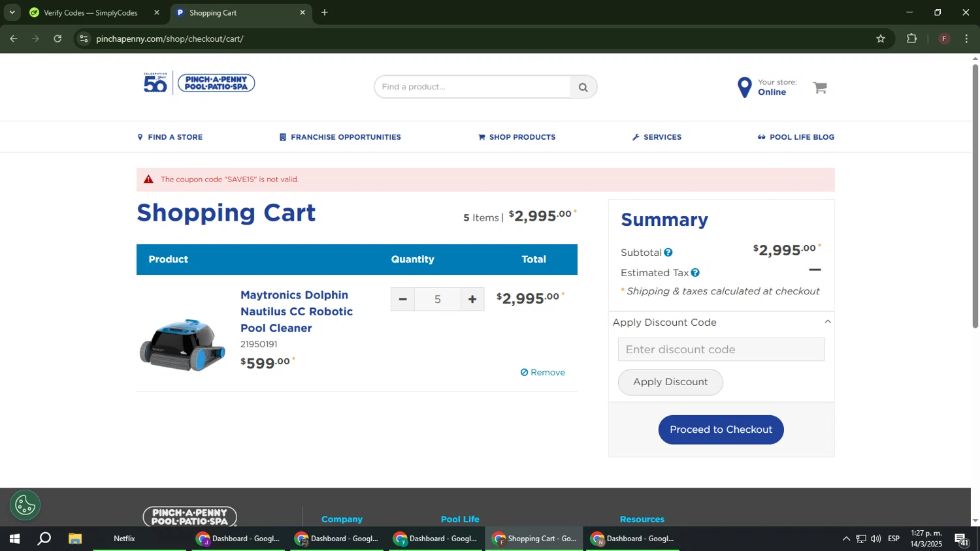The image size is (980, 551).
Task: Click the Resources footer heading
Action: click(642, 519)
